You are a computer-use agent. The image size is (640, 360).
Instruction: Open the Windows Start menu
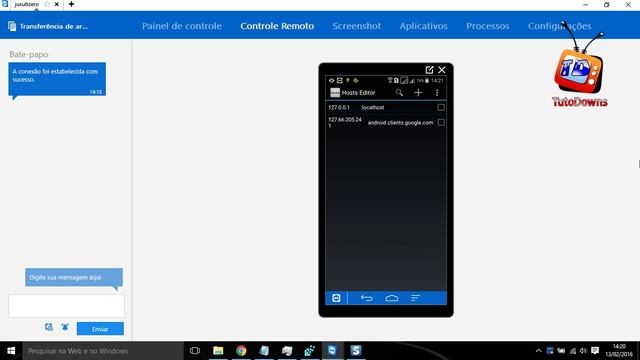point(11,351)
